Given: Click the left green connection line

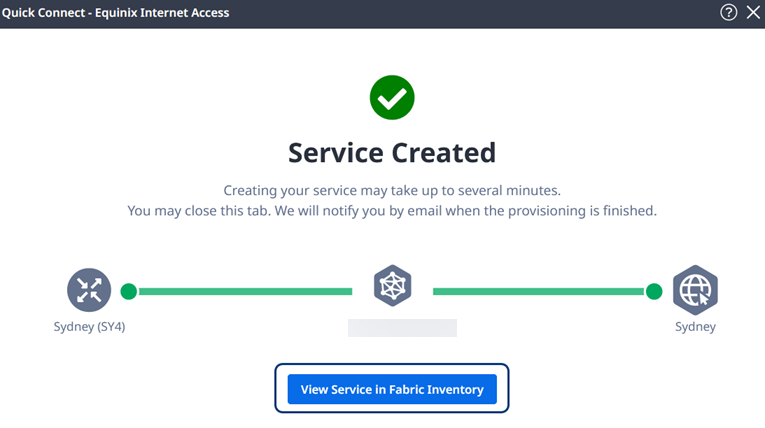Looking at the screenshot, I should click(245, 291).
